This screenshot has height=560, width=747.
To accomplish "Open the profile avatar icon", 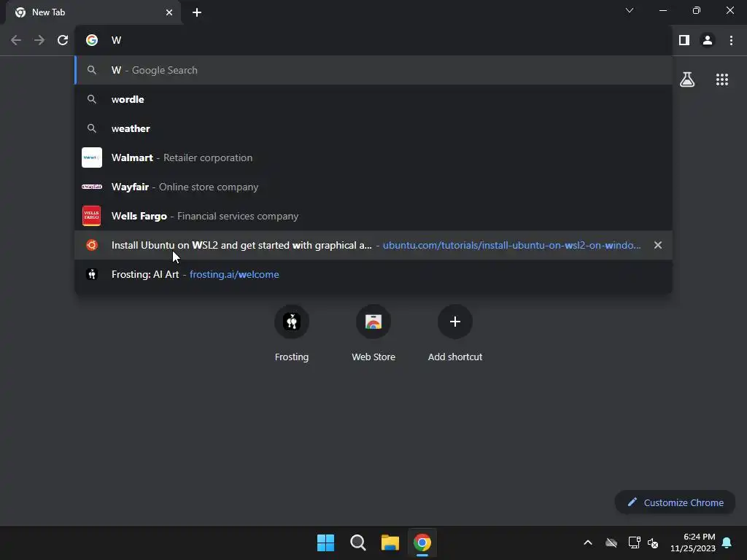I will (x=708, y=40).
